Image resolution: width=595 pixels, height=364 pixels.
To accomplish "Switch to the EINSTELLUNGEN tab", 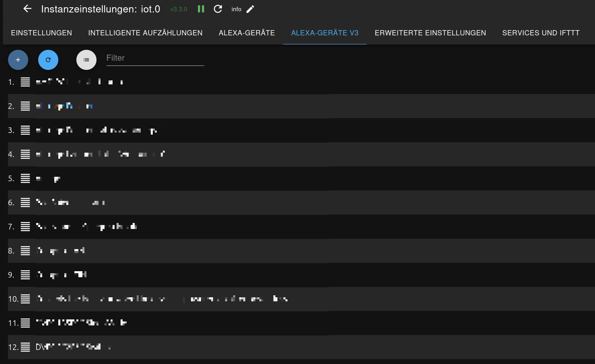I will coord(41,33).
